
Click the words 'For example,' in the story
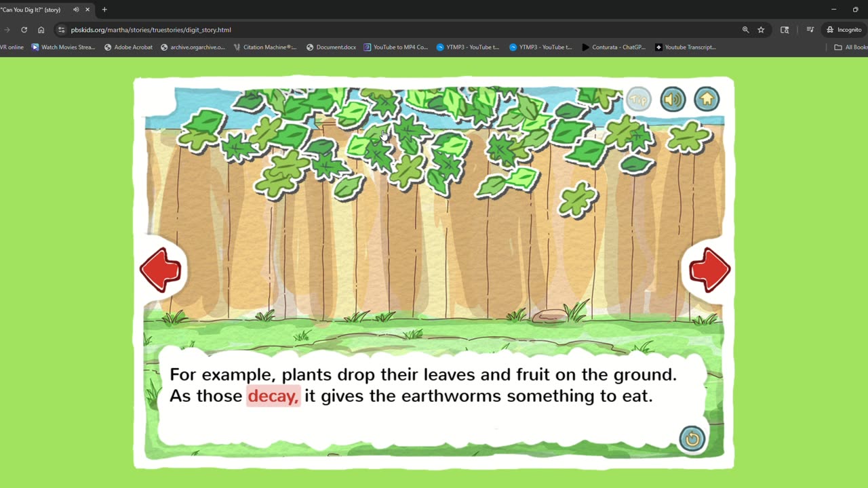(x=223, y=375)
